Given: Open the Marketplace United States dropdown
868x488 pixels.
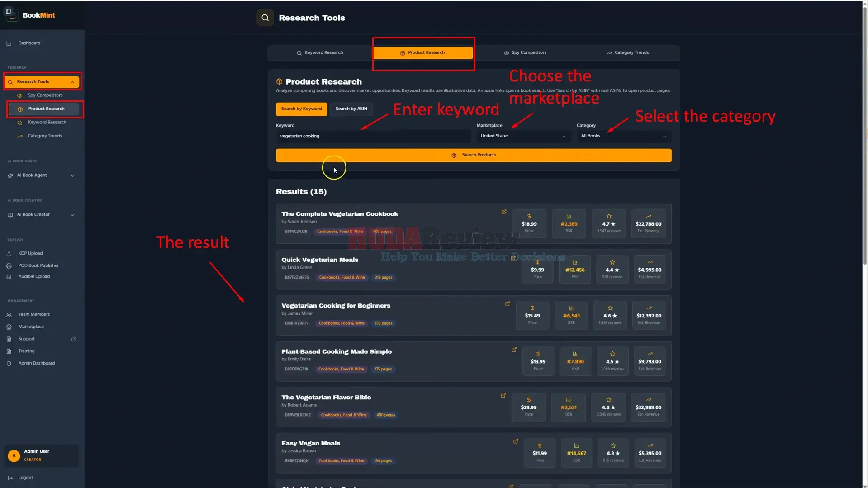Looking at the screenshot, I should coord(523,136).
